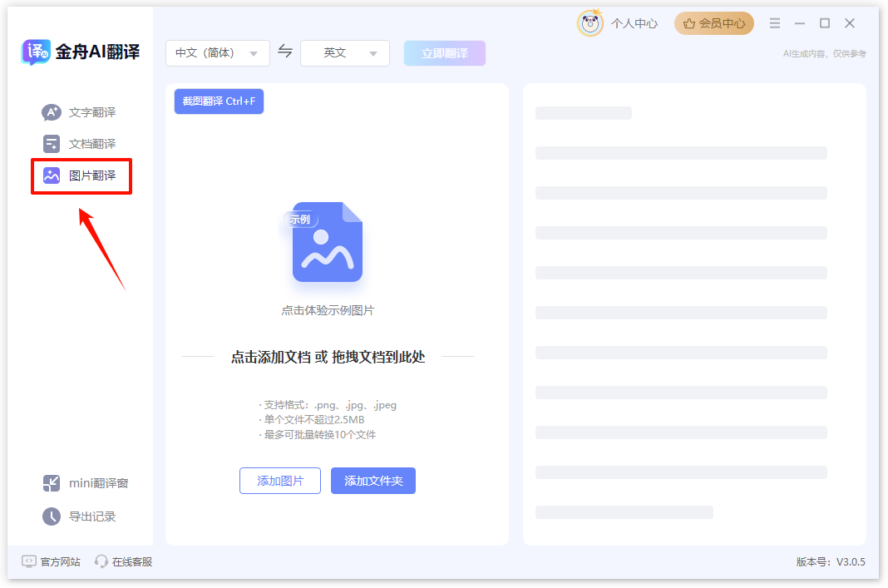Click the panda avatar icon
Viewport: 888px width, 588px height.
click(x=590, y=23)
